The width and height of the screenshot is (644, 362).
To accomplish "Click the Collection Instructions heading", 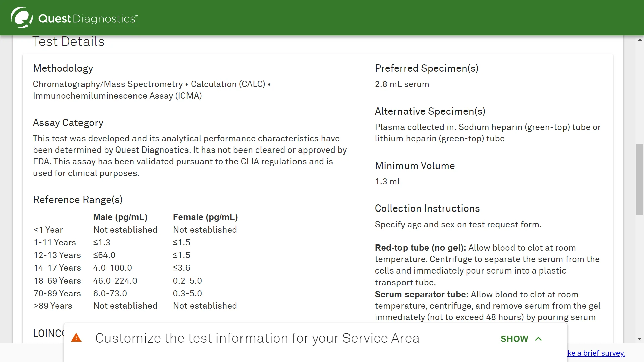I will (x=427, y=208).
